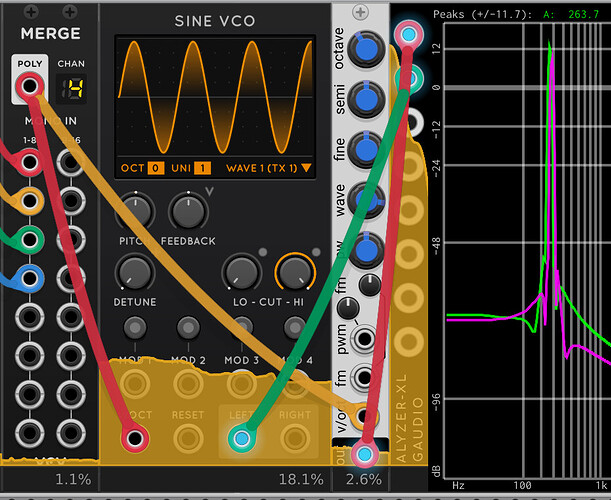Toggle the MOD 4 button
Screen dimensions: 611x500
295,327
